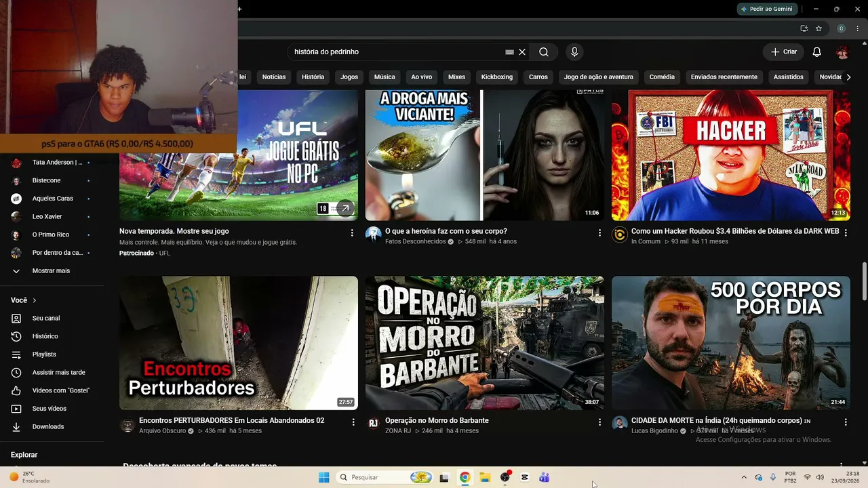Open Assistir mais tarde in sidebar
The image size is (868, 488).
(58, 372)
